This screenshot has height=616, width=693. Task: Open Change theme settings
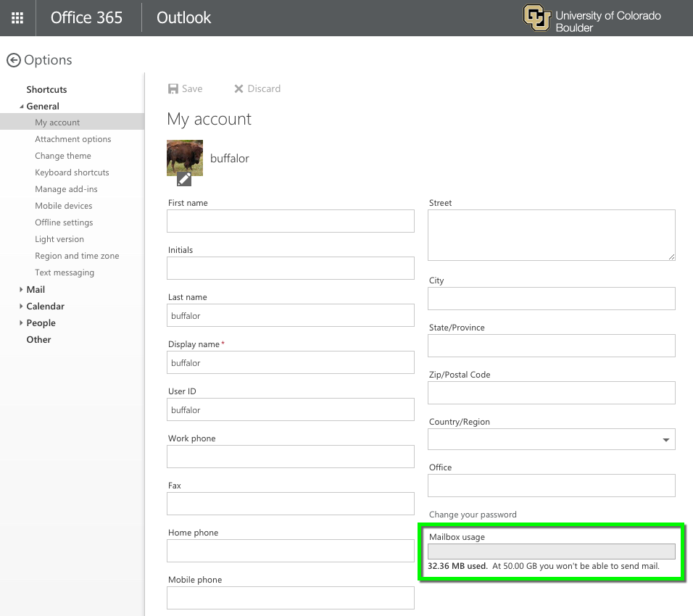pyautogui.click(x=63, y=156)
